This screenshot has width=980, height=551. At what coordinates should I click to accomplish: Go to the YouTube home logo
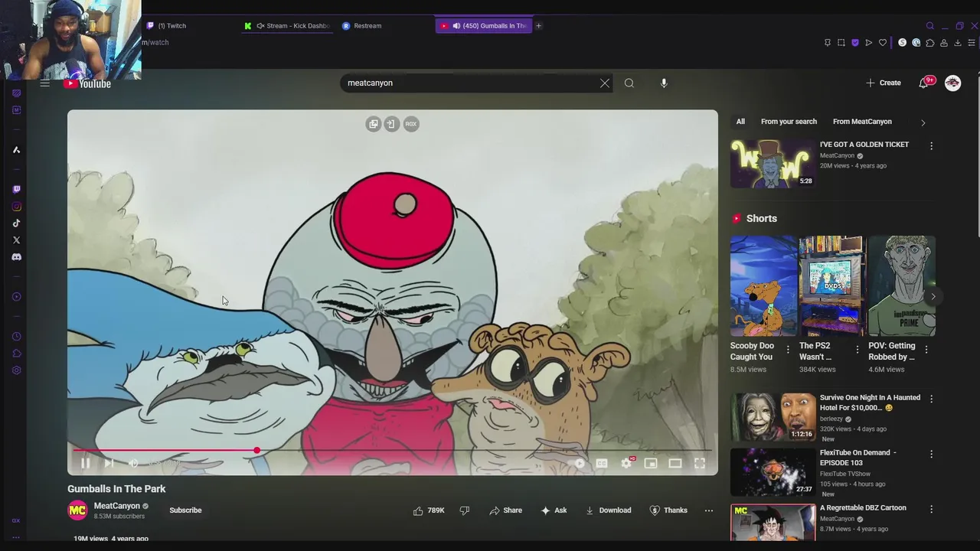pyautogui.click(x=87, y=83)
